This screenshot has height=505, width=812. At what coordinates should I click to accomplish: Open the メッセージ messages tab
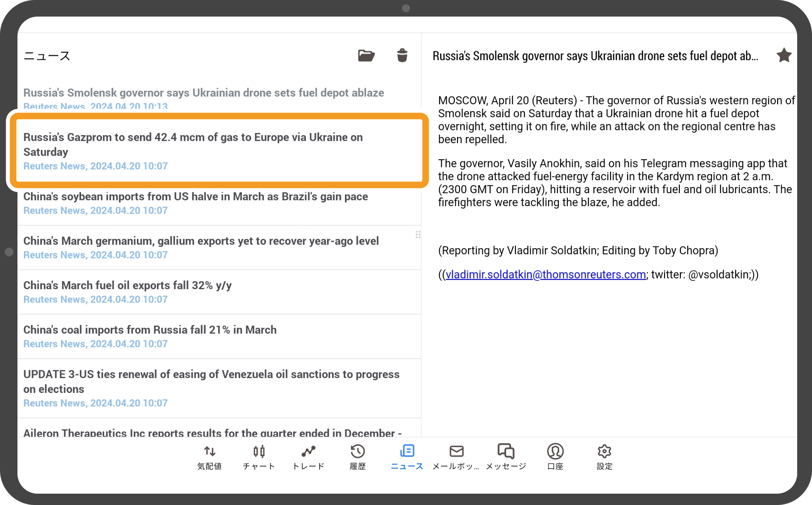tap(506, 457)
